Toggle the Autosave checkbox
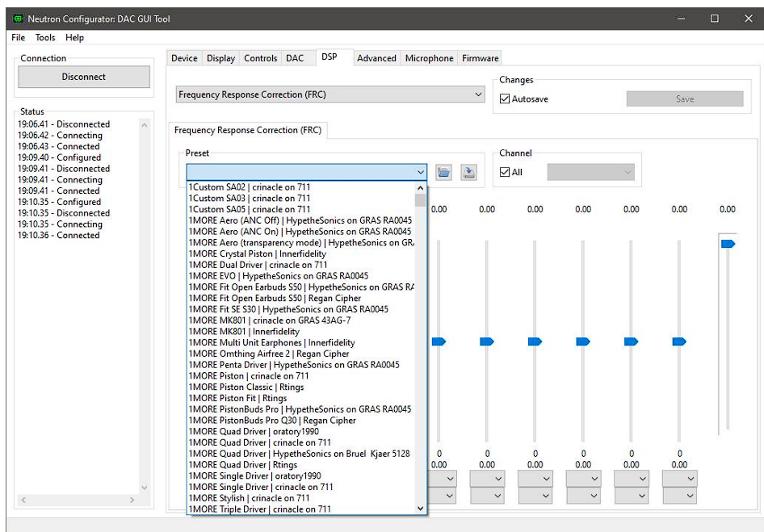This screenshot has height=532, width=764. pos(505,99)
